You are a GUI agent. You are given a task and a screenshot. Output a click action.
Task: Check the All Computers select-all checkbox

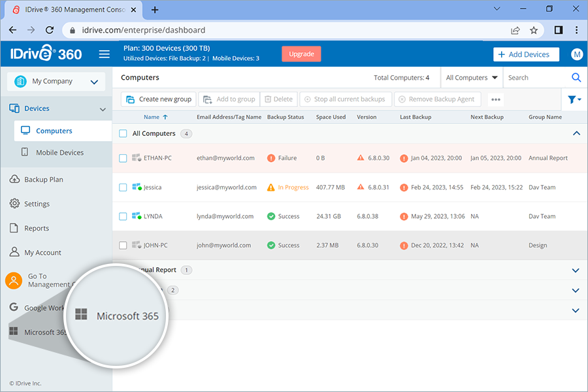click(122, 133)
